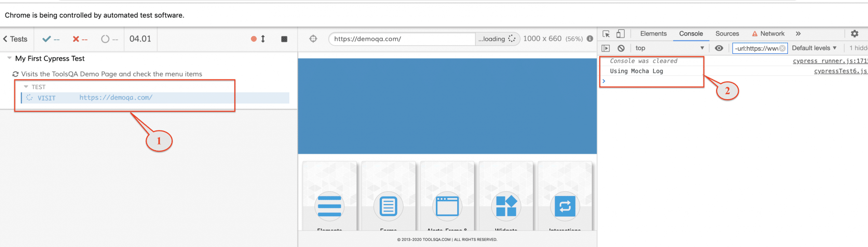868x247 pixels.
Task: Click the demoqa.com URL field
Action: [x=402, y=39]
